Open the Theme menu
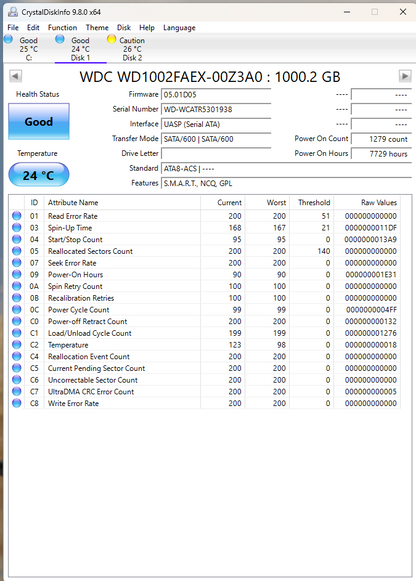 (97, 27)
